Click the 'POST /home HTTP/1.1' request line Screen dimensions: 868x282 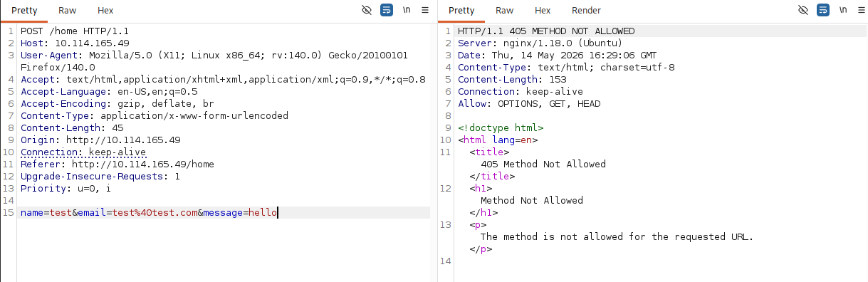(75, 31)
